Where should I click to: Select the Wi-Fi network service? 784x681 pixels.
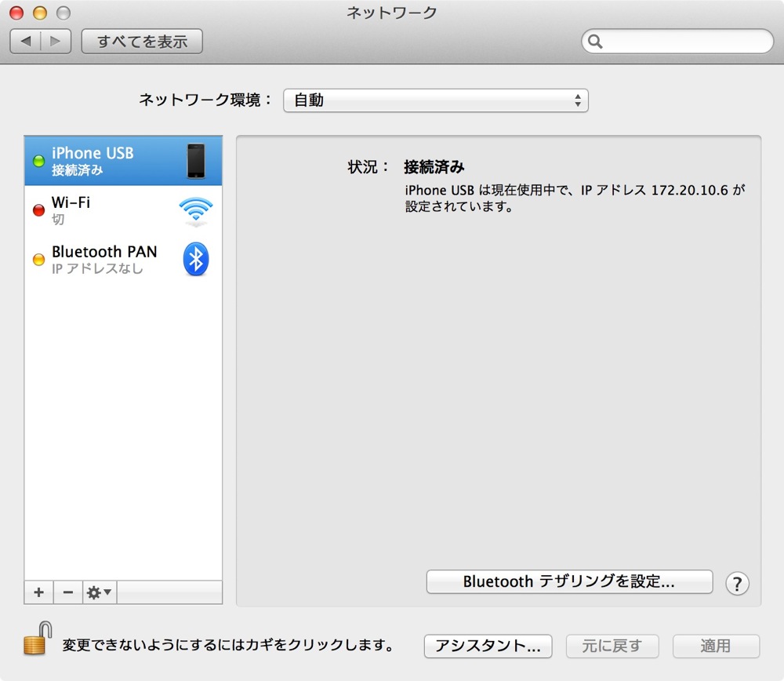tap(123, 210)
